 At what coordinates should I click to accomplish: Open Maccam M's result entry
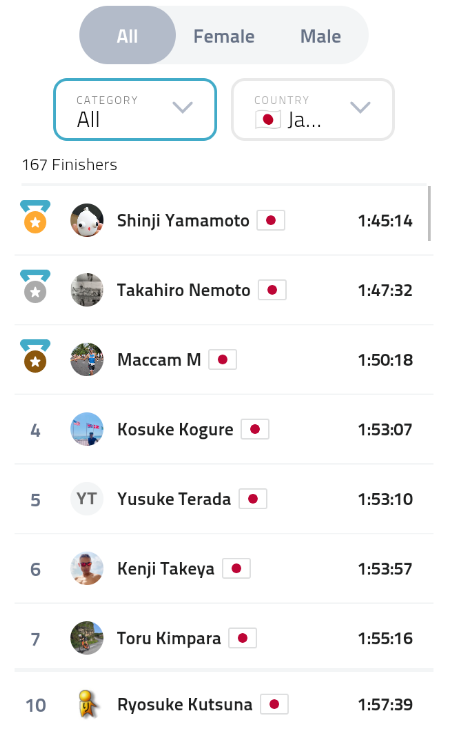coord(224,360)
